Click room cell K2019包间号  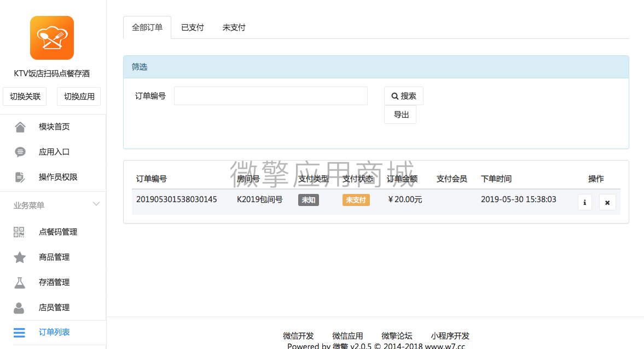pyautogui.click(x=259, y=199)
